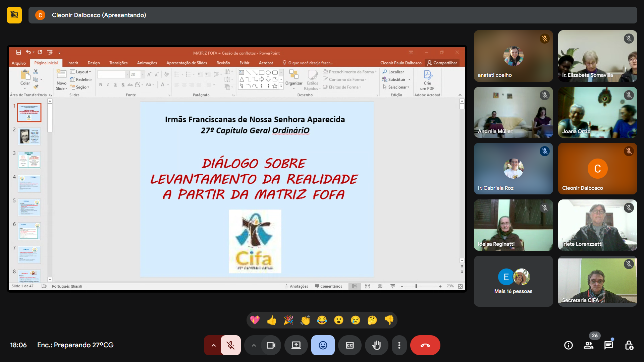Select the Secretaria CIFA video tile

[597, 281]
